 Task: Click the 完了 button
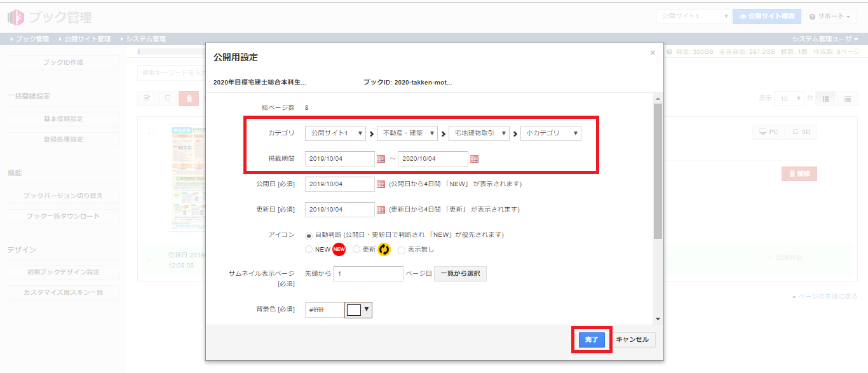(x=592, y=340)
